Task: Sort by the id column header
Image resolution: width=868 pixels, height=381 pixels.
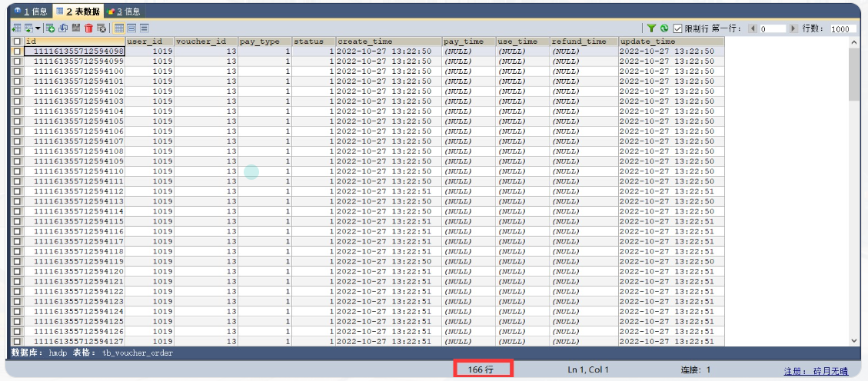Action: (x=75, y=41)
